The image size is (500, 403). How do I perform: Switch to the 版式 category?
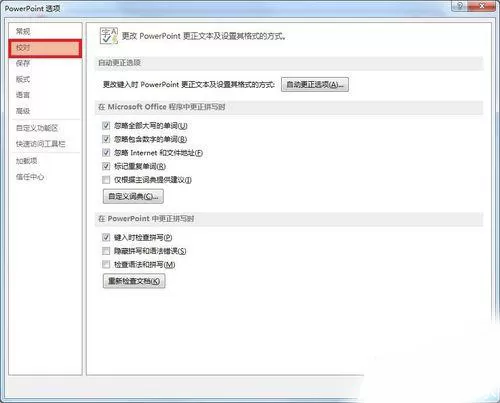coord(23,79)
